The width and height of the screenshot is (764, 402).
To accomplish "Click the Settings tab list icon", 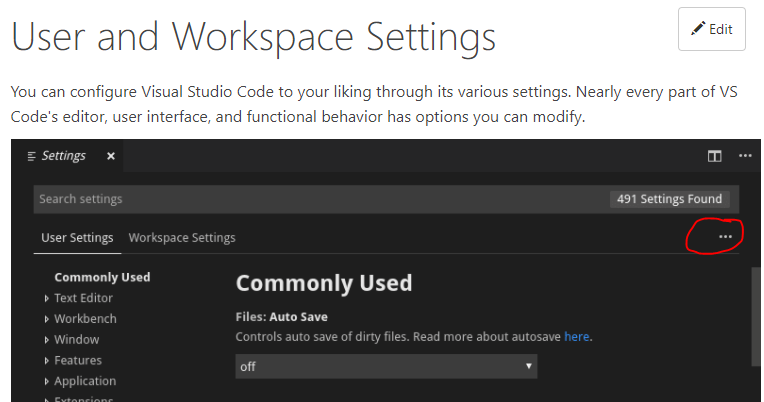I will (x=32, y=156).
